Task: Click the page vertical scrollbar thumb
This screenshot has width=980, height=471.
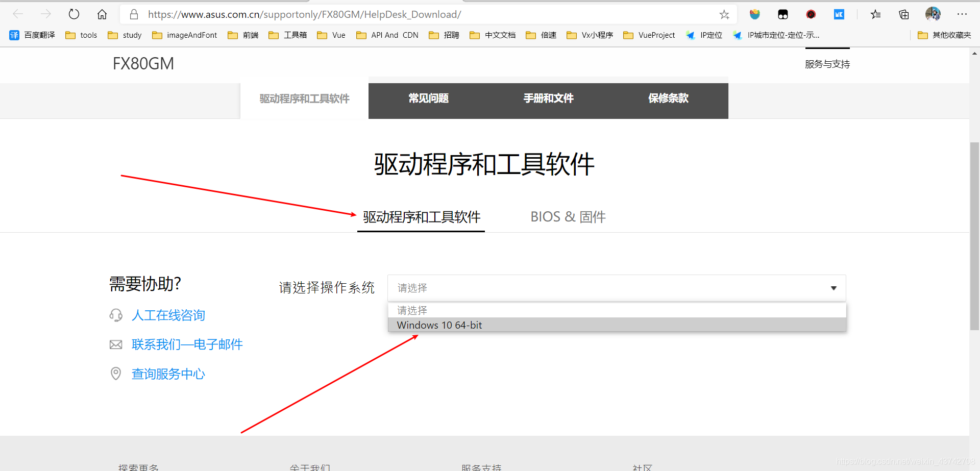Action: click(x=974, y=236)
